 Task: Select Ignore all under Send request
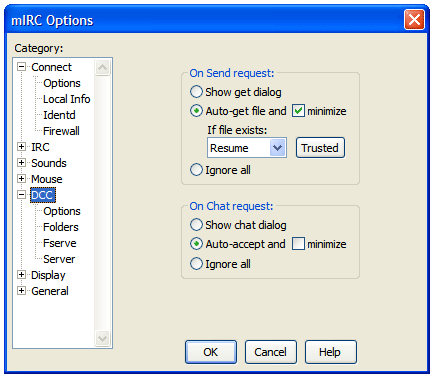pos(196,170)
